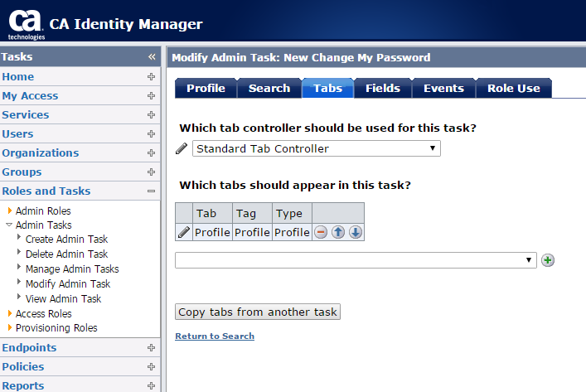Switch to the Role Use tab

[513, 89]
